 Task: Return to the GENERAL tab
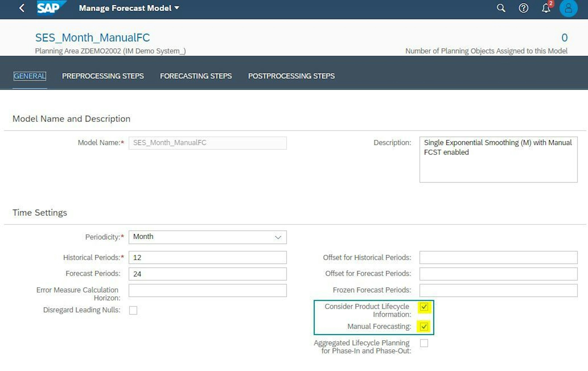(29, 76)
